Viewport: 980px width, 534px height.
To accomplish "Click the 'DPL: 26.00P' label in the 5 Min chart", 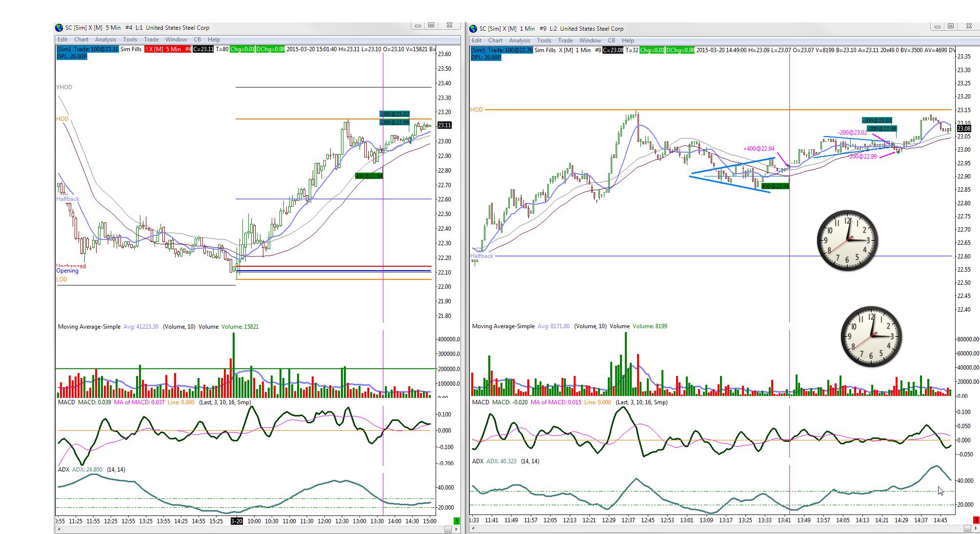I will [x=72, y=57].
